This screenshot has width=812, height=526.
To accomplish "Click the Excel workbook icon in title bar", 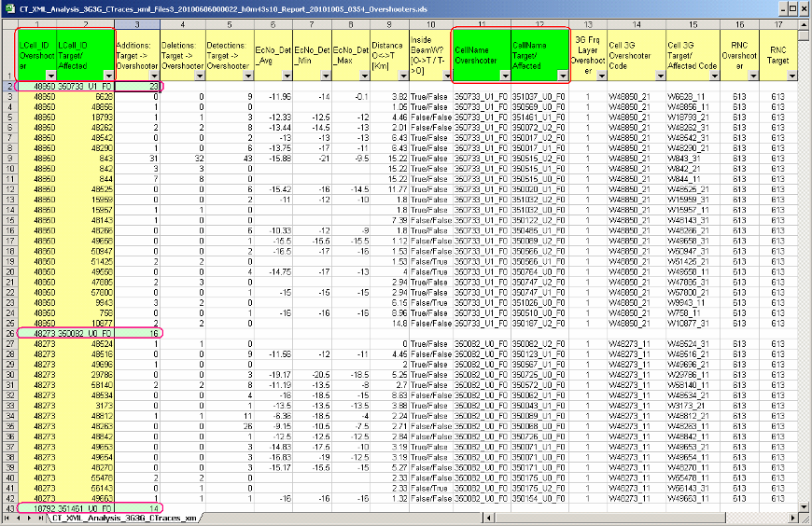I will (x=9, y=7).
